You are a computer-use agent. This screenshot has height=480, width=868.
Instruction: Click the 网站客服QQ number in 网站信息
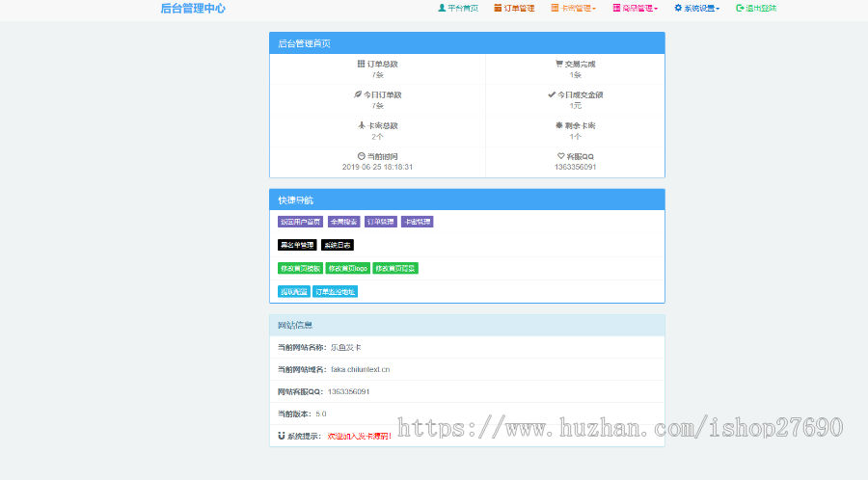(x=349, y=391)
